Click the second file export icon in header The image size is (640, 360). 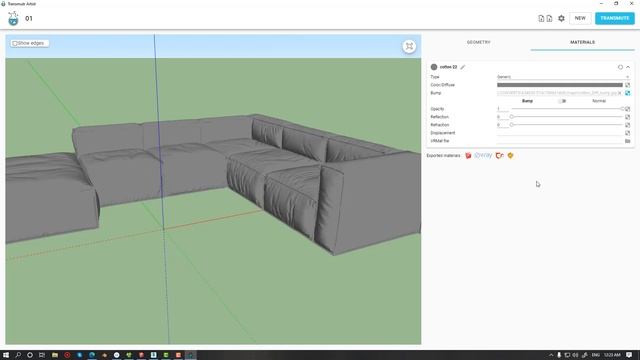(549, 18)
